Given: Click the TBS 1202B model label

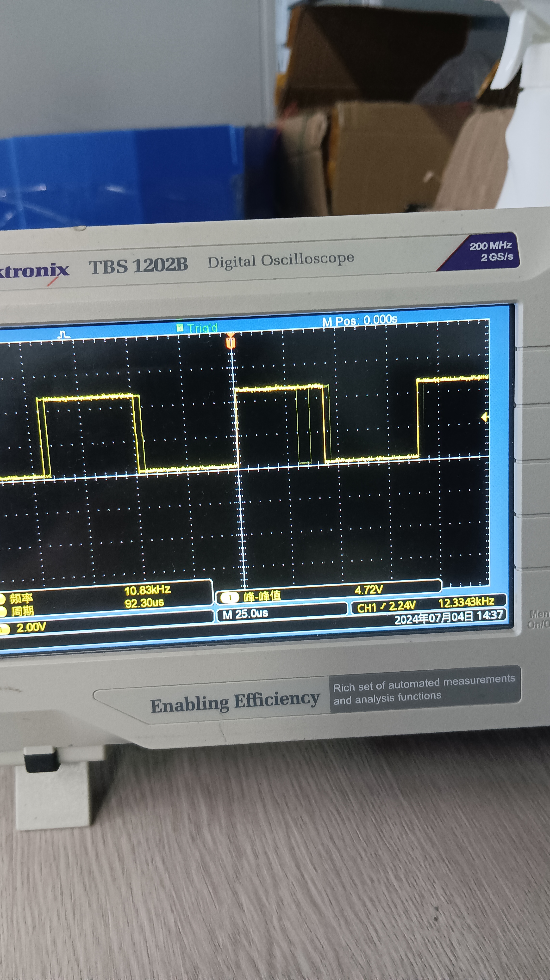Looking at the screenshot, I should pyautogui.click(x=138, y=266).
